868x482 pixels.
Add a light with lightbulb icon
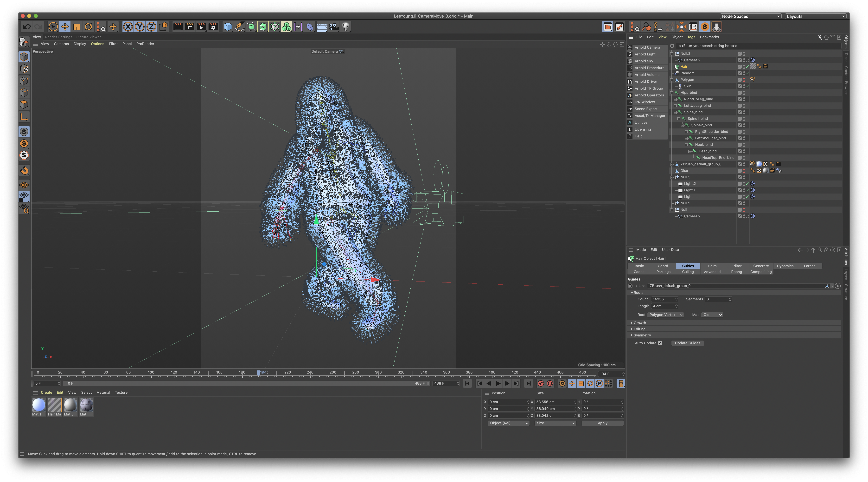pos(345,27)
